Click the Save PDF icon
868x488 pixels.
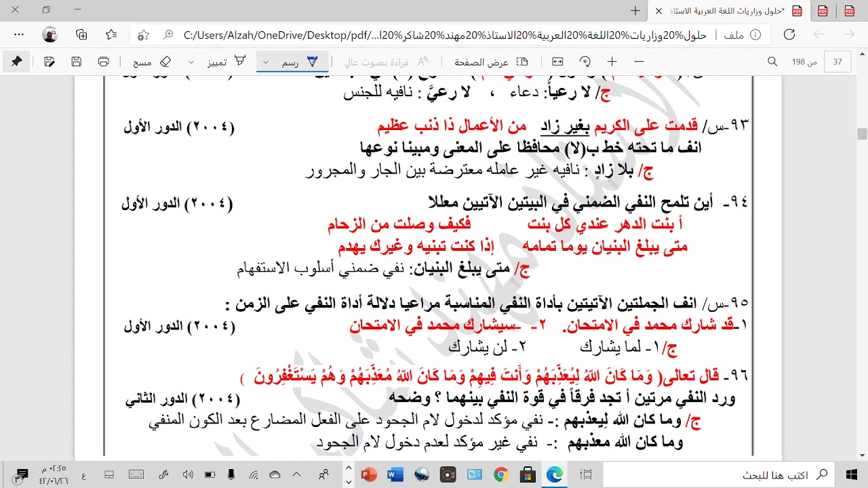coord(77,62)
